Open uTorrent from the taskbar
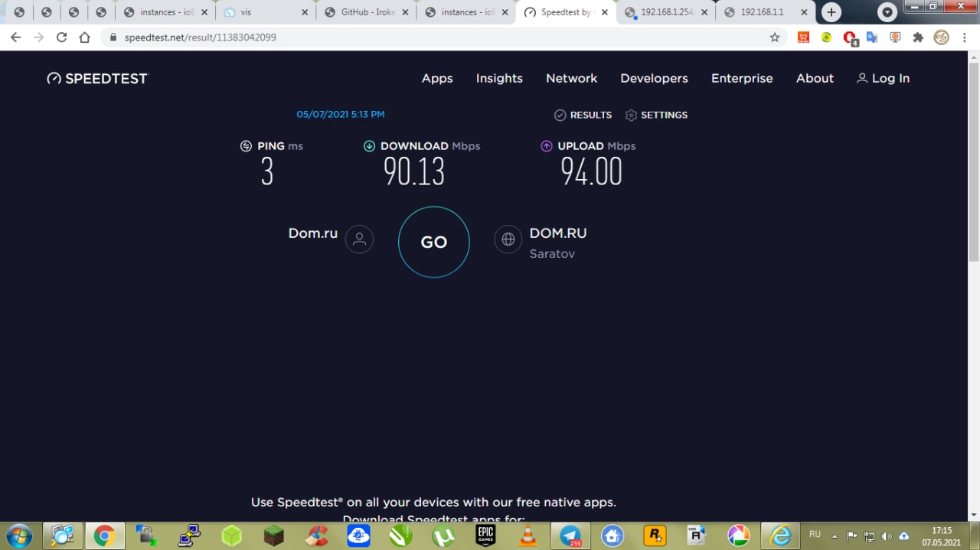 coord(443,535)
